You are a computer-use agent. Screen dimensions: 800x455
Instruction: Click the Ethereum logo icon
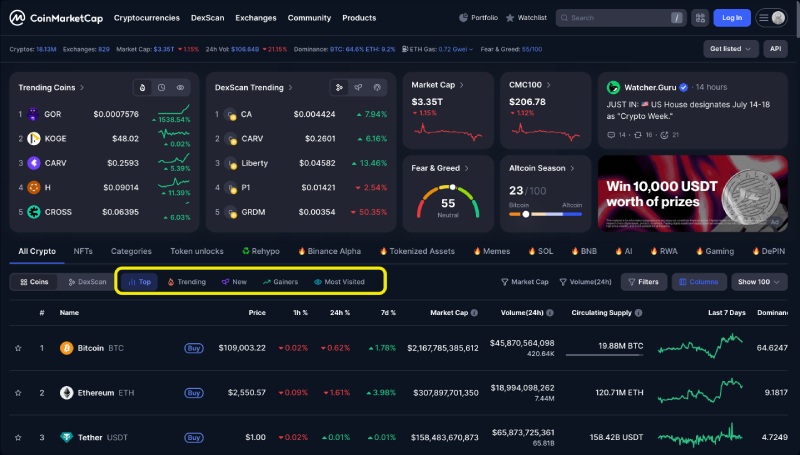(x=66, y=393)
